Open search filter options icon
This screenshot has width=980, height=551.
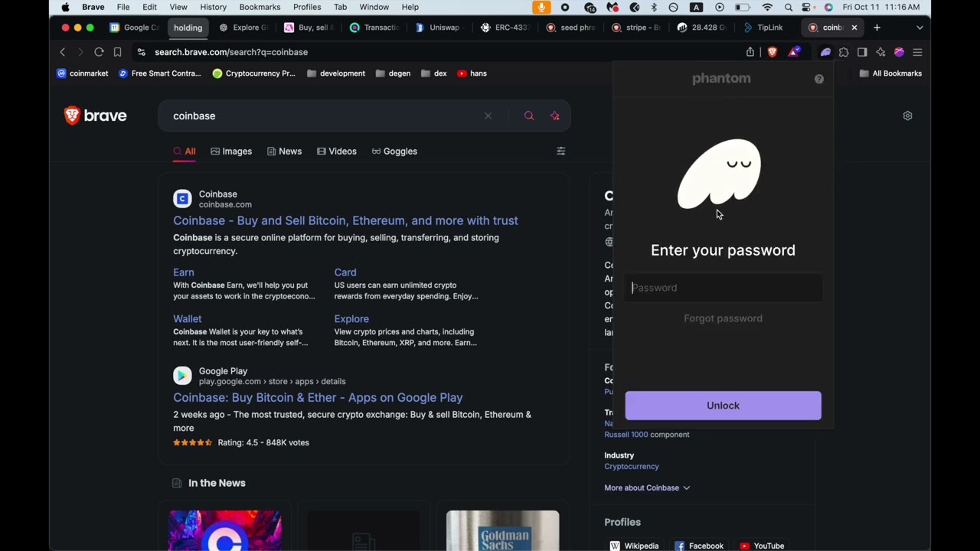[x=560, y=152]
